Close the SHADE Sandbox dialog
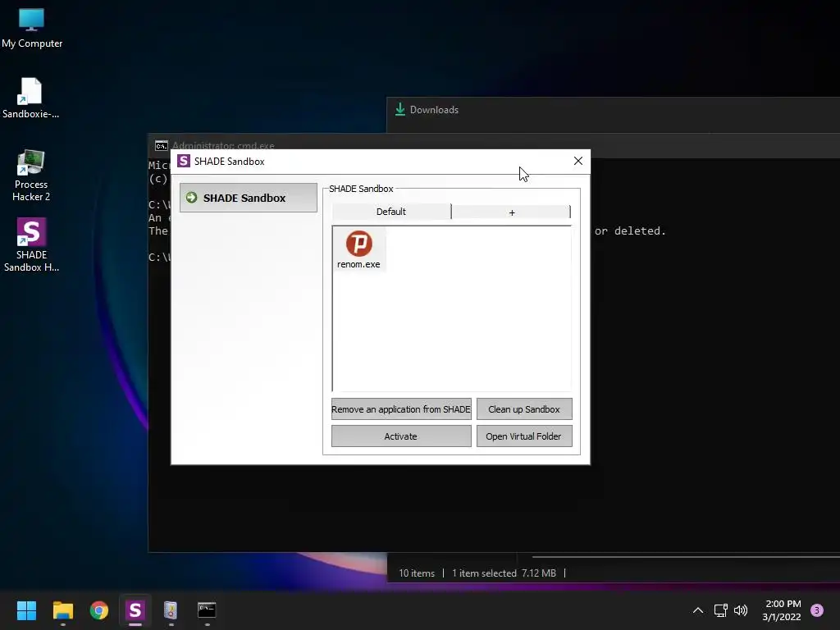The width and height of the screenshot is (840, 630). coord(578,162)
